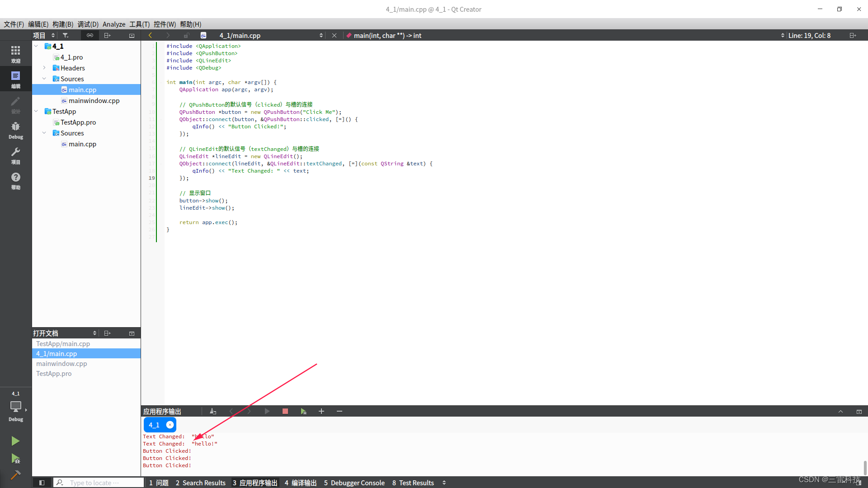
Task: Click the green Run button in sidebar
Action: click(x=15, y=441)
